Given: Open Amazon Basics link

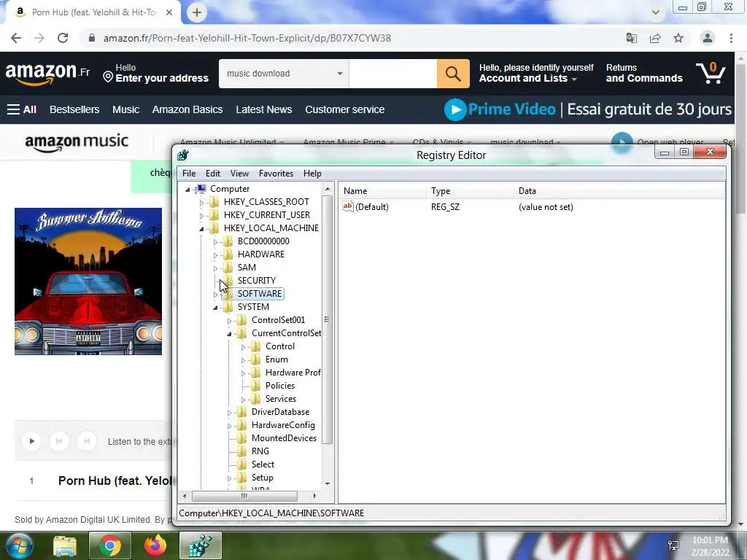Looking at the screenshot, I should coord(187,109).
